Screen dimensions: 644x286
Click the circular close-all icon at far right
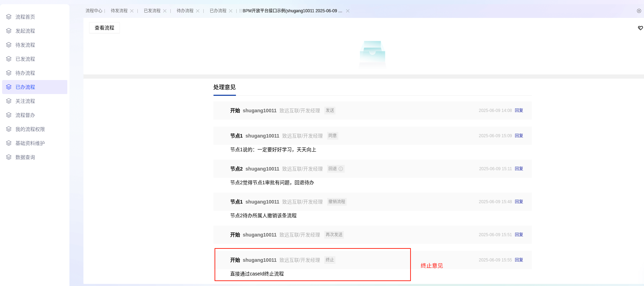click(639, 11)
